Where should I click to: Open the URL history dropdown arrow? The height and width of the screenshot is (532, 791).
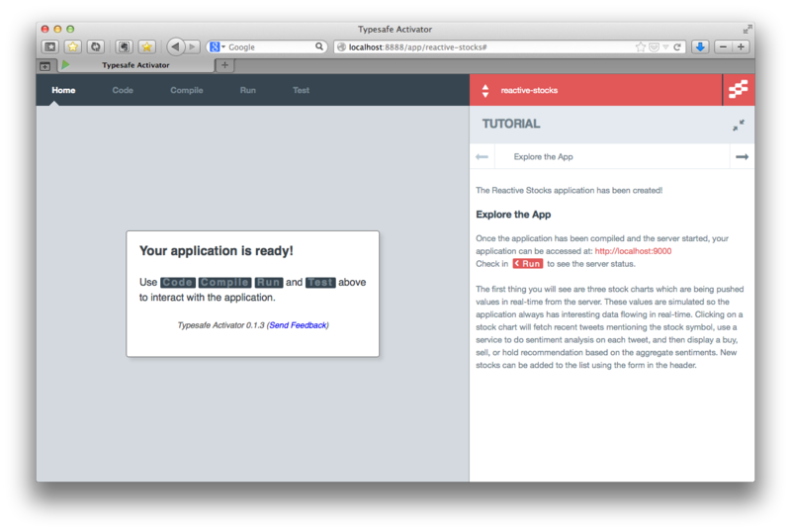[665, 46]
